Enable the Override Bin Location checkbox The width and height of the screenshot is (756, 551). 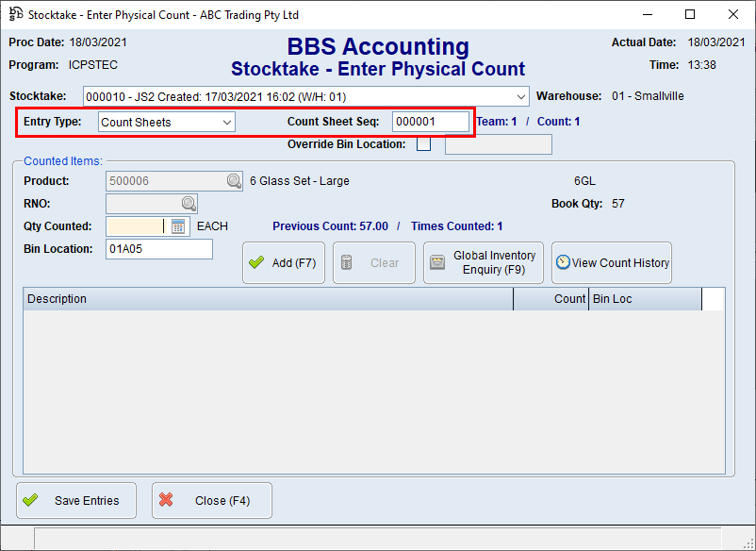click(x=422, y=144)
